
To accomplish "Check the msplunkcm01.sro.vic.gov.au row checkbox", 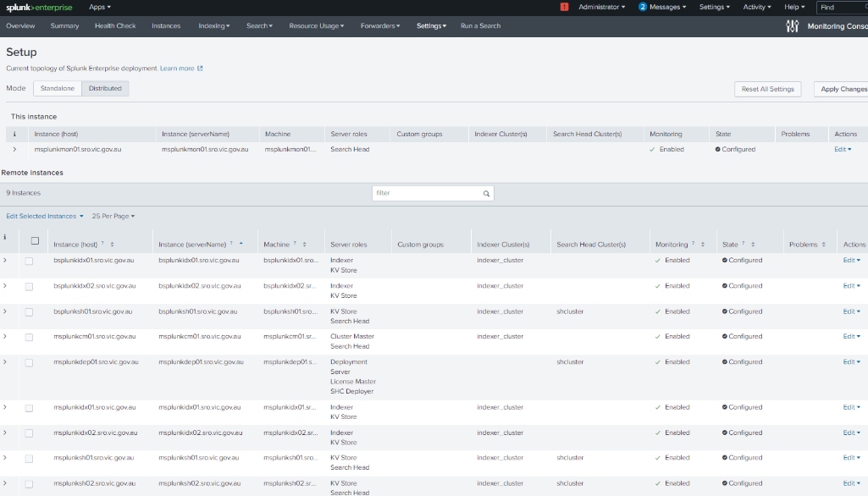I will [29, 337].
